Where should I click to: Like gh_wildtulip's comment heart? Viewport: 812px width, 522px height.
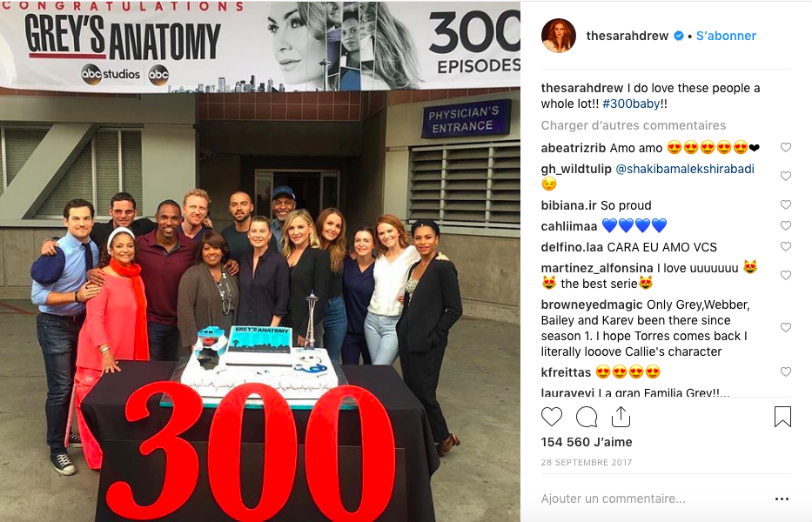pos(786,176)
